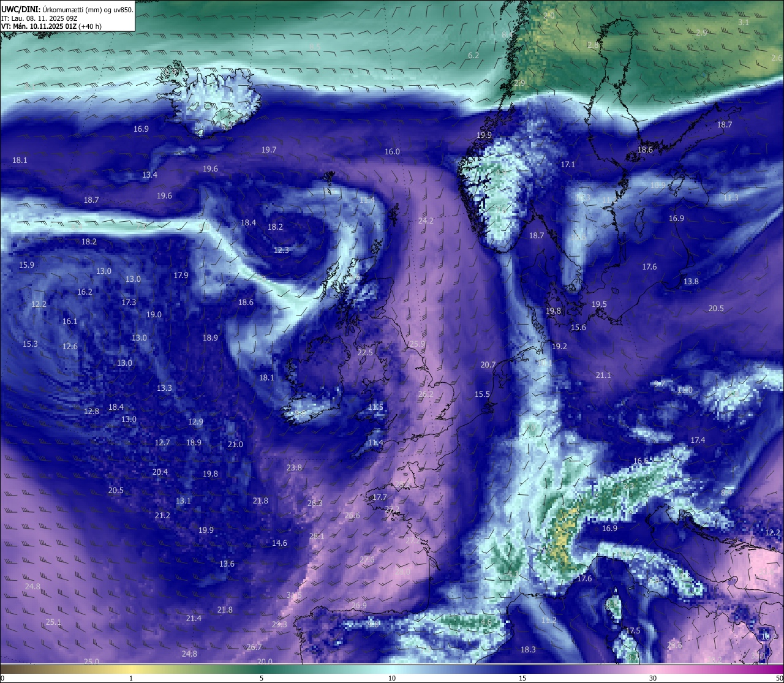Click the 13.6 value label
Viewport: 784px width, 683px height.
point(227,564)
